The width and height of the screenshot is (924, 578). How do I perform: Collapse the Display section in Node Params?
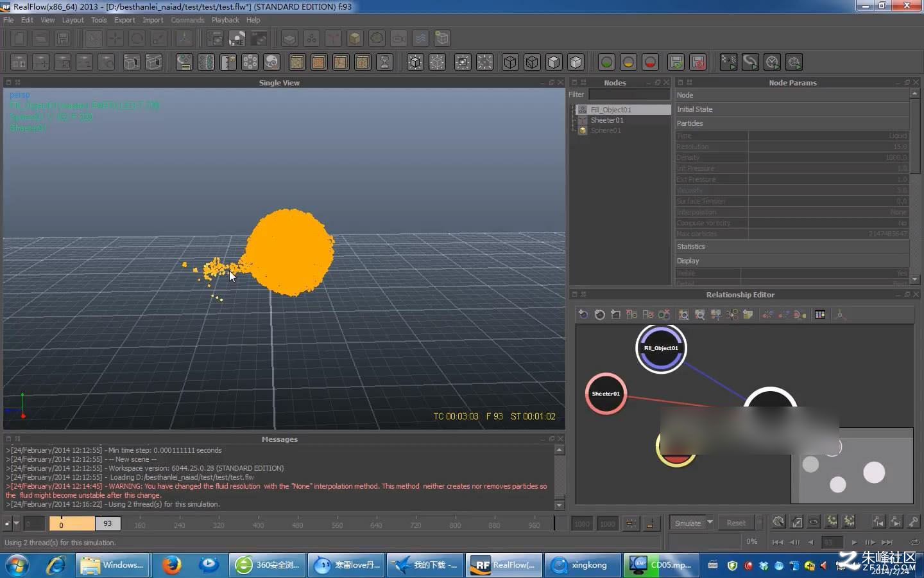[x=792, y=261]
